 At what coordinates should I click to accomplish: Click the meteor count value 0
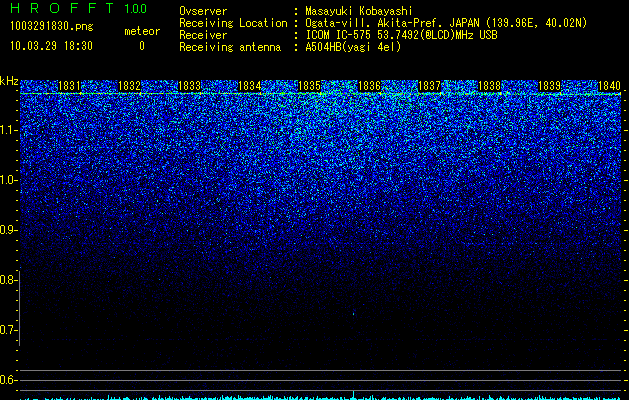coord(142,46)
